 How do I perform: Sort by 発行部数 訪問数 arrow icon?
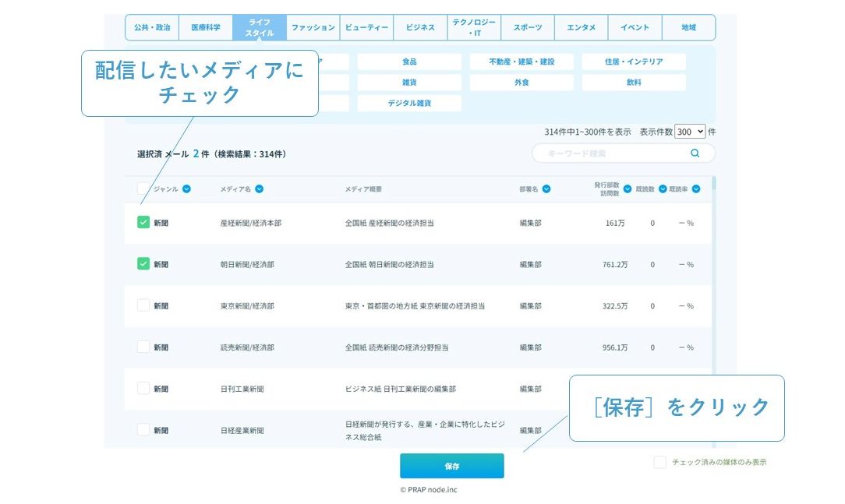(628, 189)
